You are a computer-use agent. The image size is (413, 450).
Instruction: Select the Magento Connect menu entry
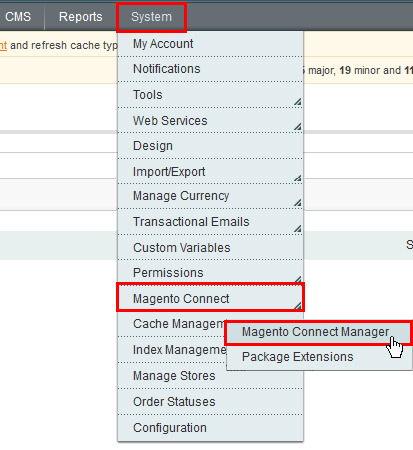coord(210,298)
